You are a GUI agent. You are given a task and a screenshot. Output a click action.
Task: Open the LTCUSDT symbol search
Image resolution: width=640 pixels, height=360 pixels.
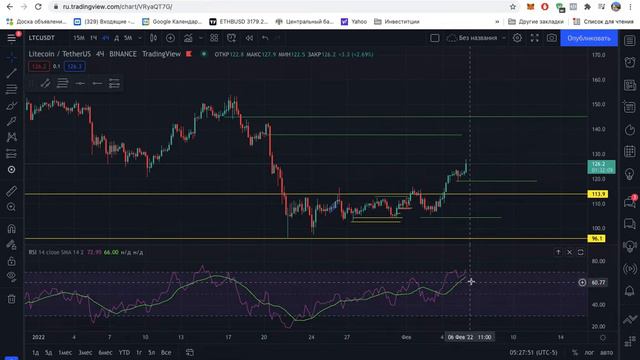click(x=42, y=38)
